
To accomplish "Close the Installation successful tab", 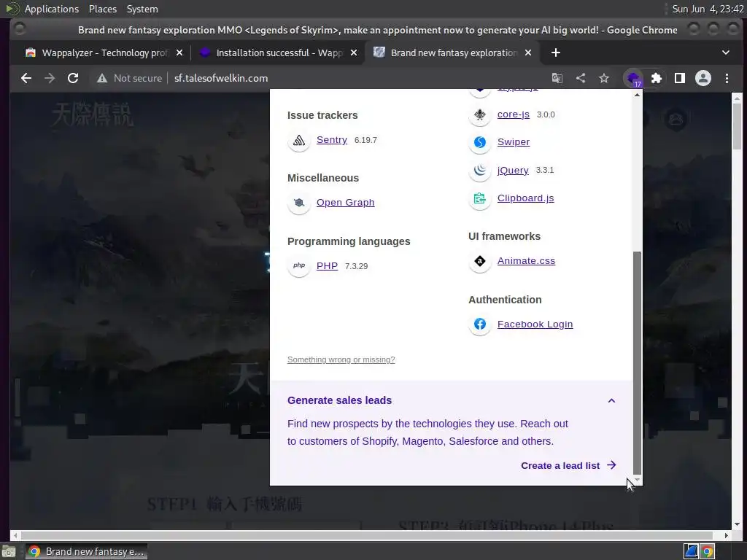I will point(354,52).
